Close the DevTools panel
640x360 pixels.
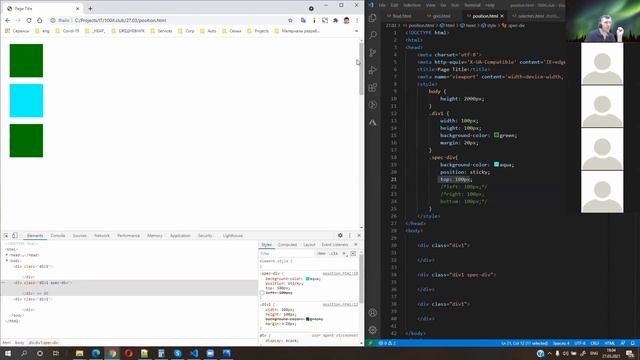tap(359, 236)
